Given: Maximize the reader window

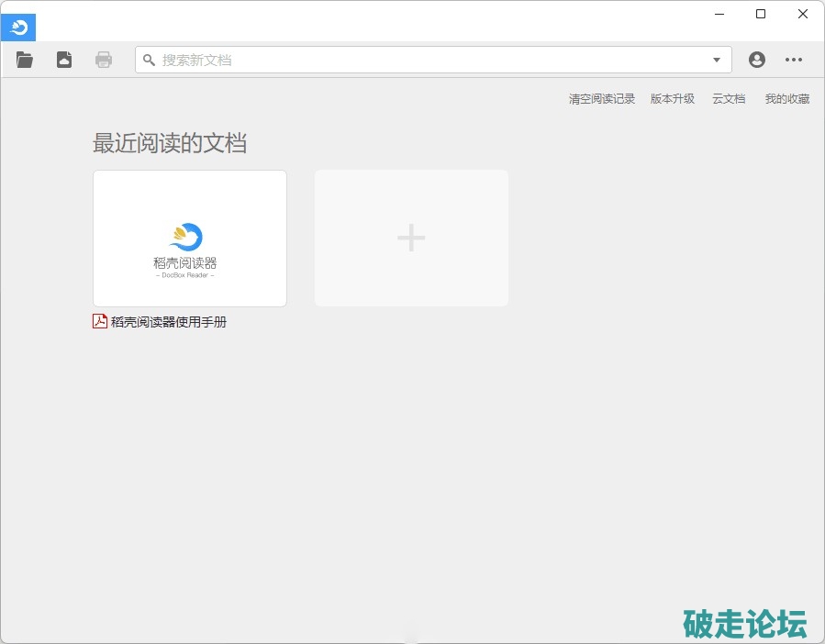Looking at the screenshot, I should click(x=761, y=14).
